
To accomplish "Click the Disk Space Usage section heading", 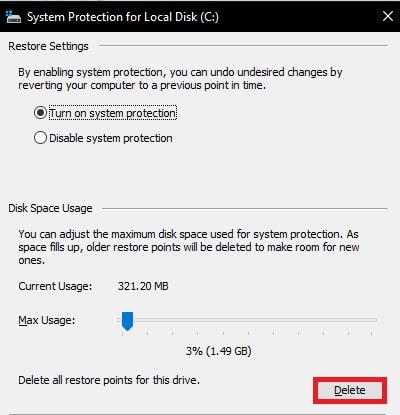I will coord(50,208).
